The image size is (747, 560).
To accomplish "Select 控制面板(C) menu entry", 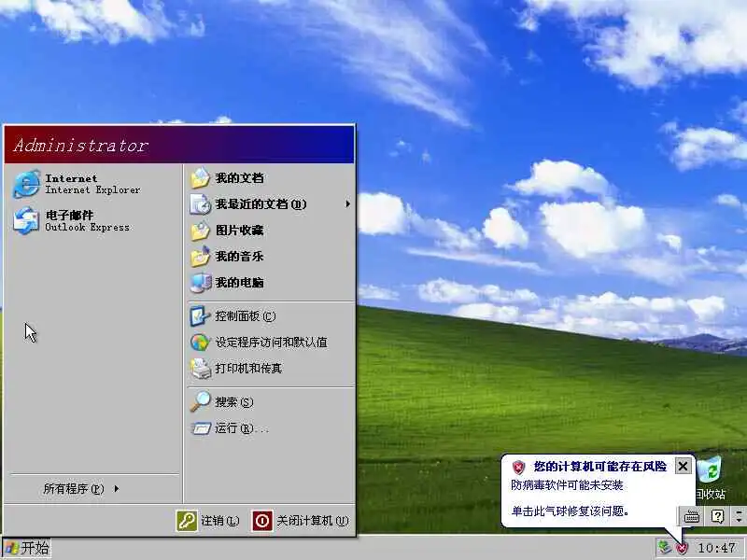I will [272, 316].
